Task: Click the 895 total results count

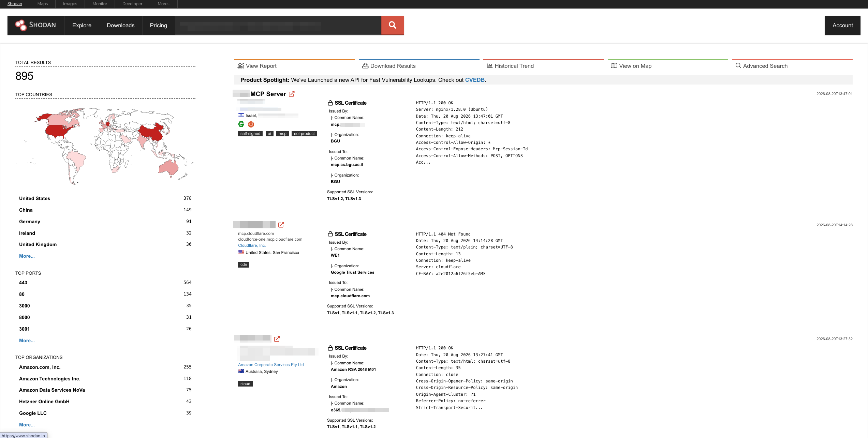Action: point(24,76)
